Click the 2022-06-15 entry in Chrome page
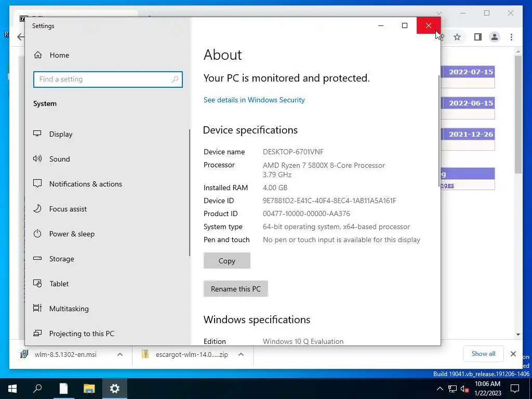532x399 pixels. (x=471, y=103)
